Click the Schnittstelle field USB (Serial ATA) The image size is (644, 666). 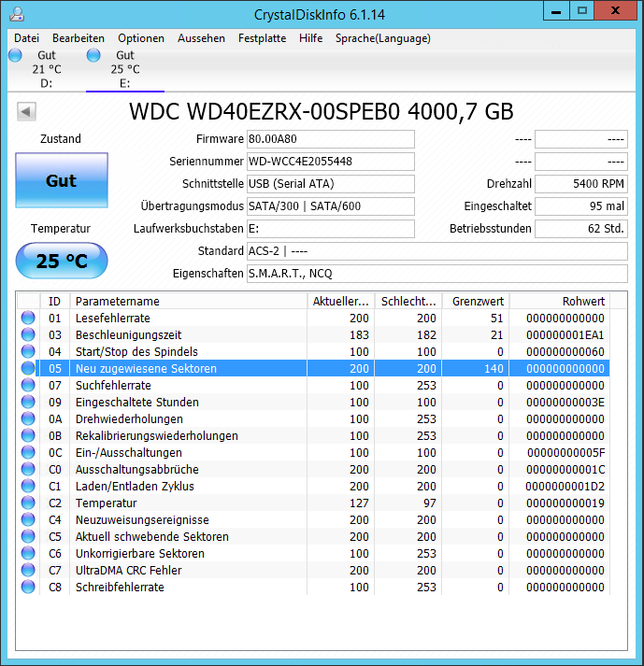[x=331, y=184]
